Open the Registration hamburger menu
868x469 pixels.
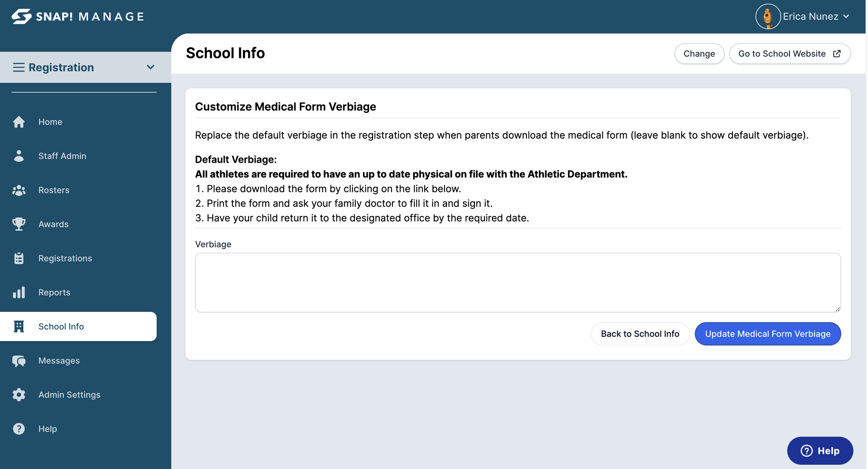tap(19, 67)
